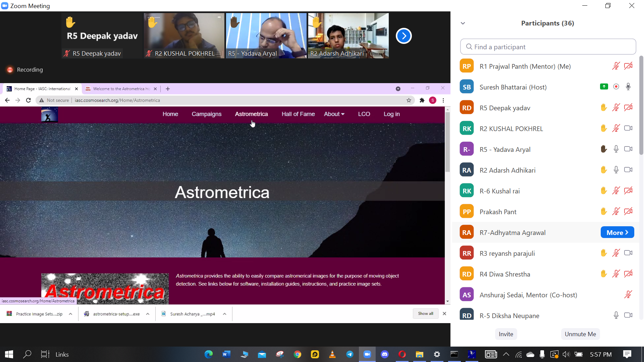
Task: Expand the About dropdown menu
Action: point(334,114)
